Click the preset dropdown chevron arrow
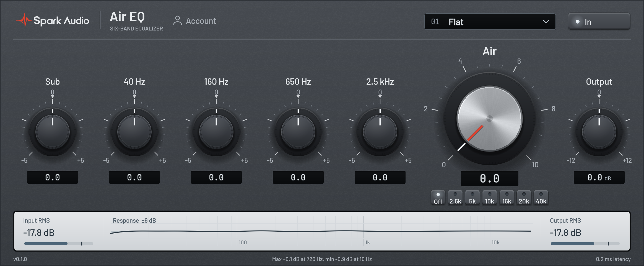This screenshot has height=266, width=644. (546, 22)
